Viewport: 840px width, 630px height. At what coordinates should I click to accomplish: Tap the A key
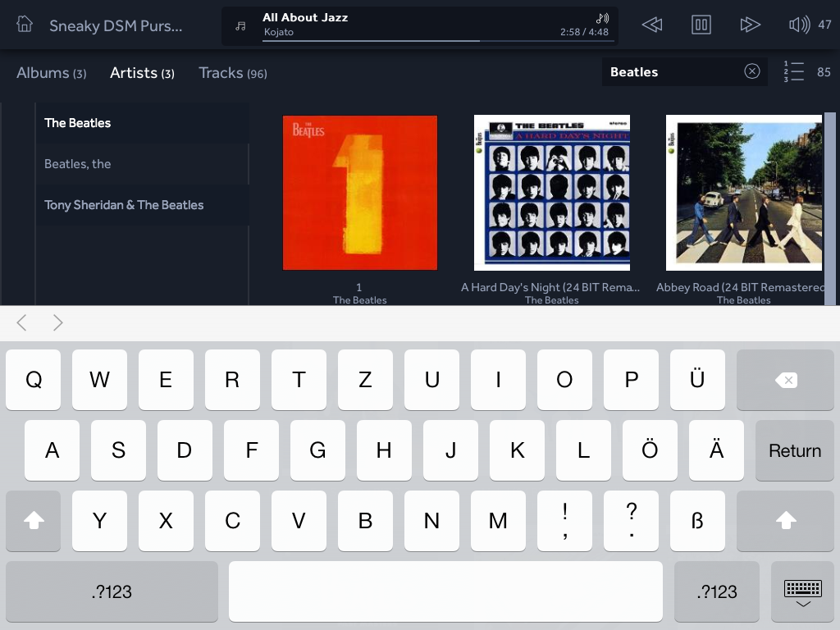pyautogui.click(x=52, y=450)
